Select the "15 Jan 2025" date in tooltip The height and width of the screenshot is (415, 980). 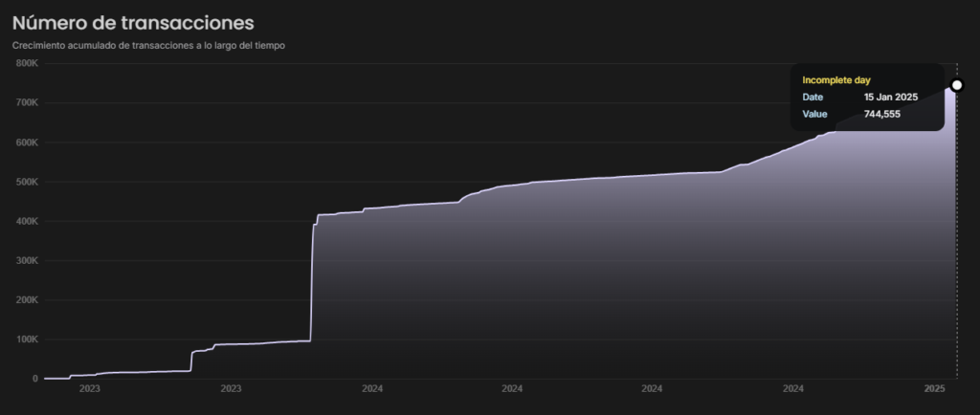891,98
